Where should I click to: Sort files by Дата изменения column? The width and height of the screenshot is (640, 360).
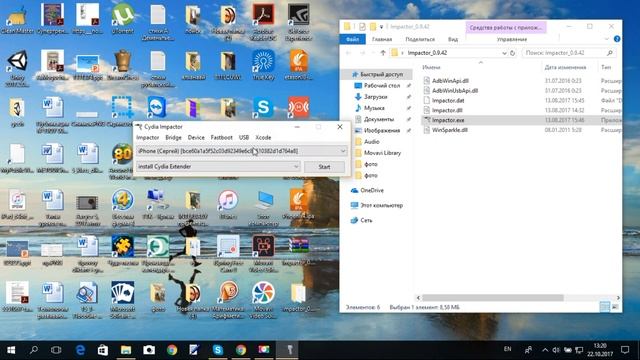pyautogui.click(x=565, y=67)
